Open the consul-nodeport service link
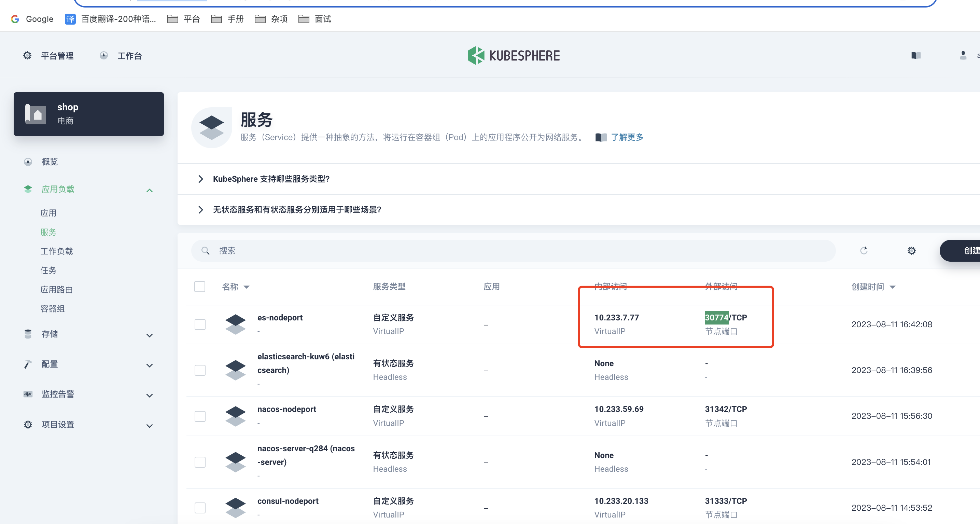Image resolution: width=980 pixels, height=524 pixels. pyautogui.click(x=288, y=501)
